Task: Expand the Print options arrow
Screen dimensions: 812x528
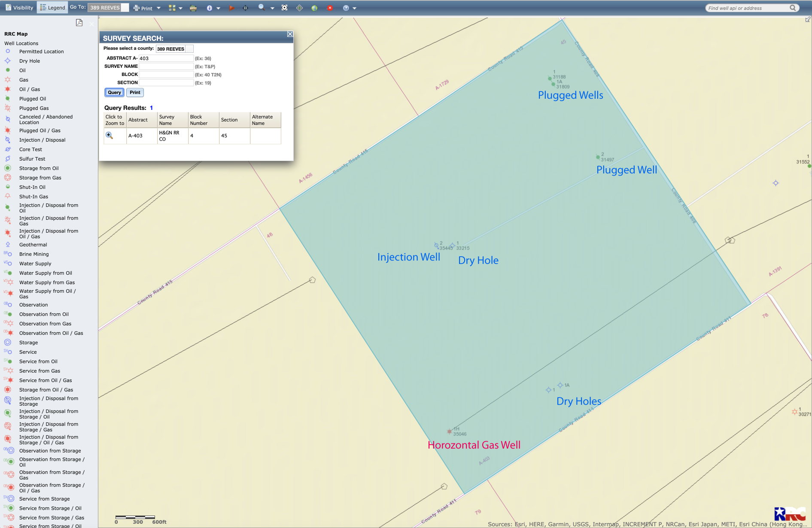Action: pos(159,8)
